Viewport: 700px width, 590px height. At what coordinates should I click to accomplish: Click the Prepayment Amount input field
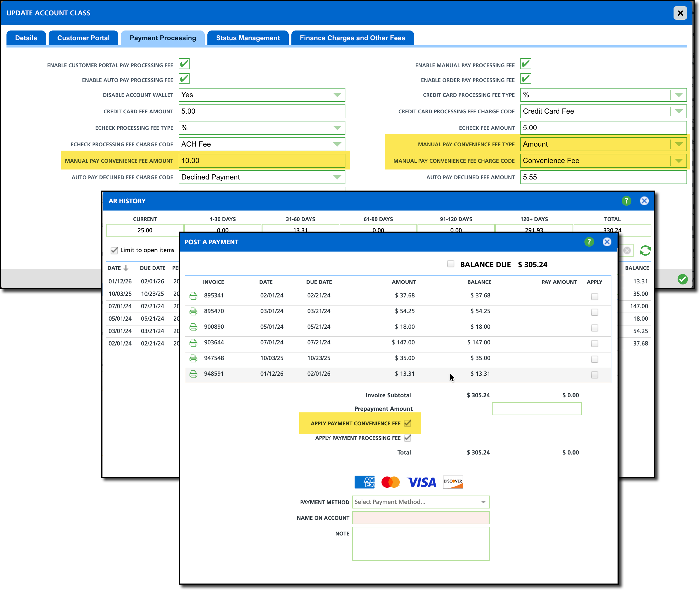point(536,409)
